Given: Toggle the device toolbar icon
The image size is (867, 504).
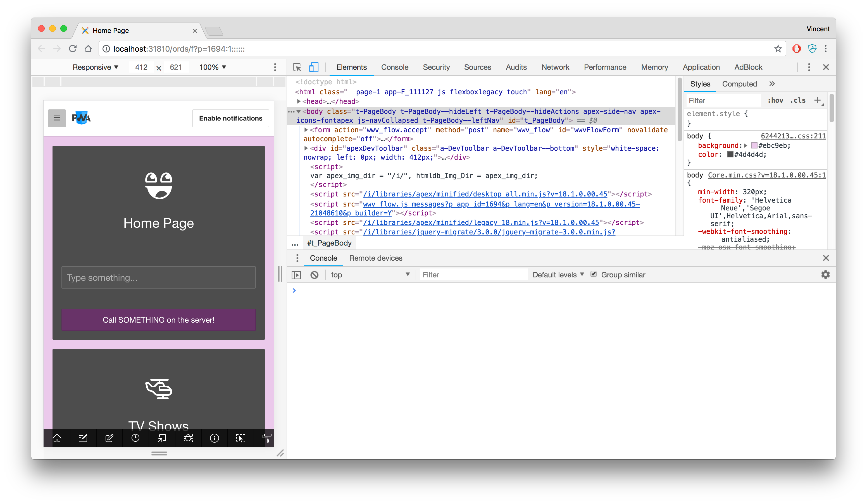Looking at the screenshot, I should coord(313,67).
